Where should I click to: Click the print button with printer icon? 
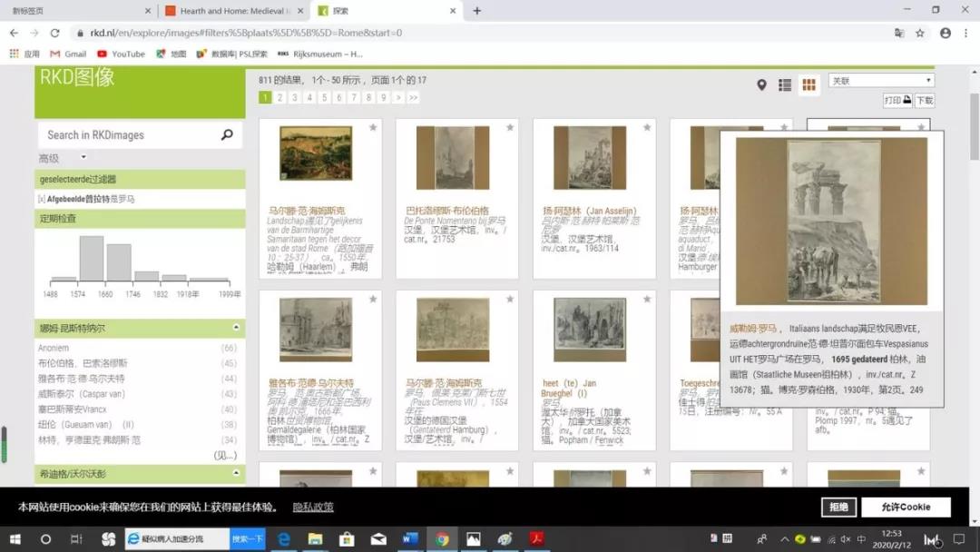(897, 101)
